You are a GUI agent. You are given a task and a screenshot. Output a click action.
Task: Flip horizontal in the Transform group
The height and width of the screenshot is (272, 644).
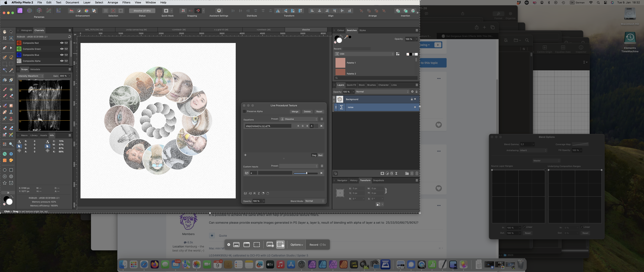point(278,11)
